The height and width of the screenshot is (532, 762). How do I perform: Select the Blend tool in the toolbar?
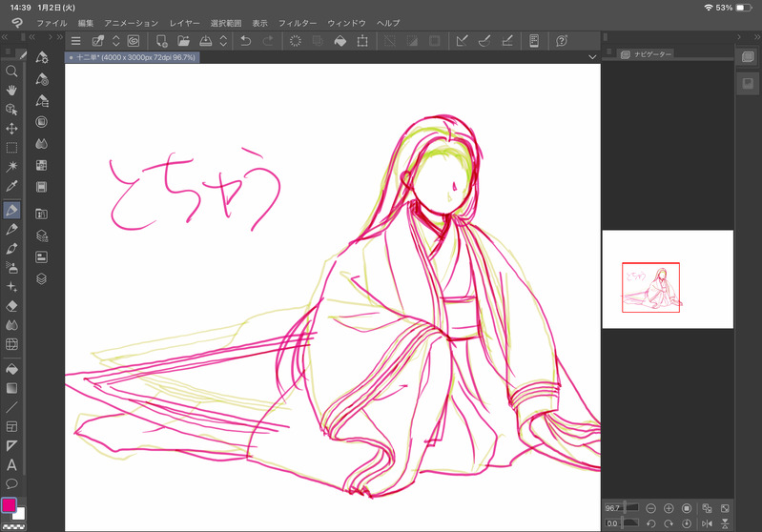[x=11, y=324]
